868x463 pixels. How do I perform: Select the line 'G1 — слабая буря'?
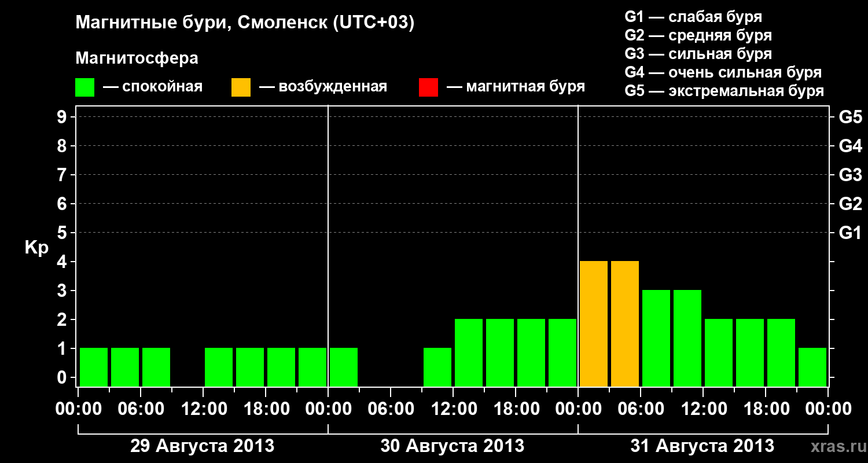pos(693,17)
